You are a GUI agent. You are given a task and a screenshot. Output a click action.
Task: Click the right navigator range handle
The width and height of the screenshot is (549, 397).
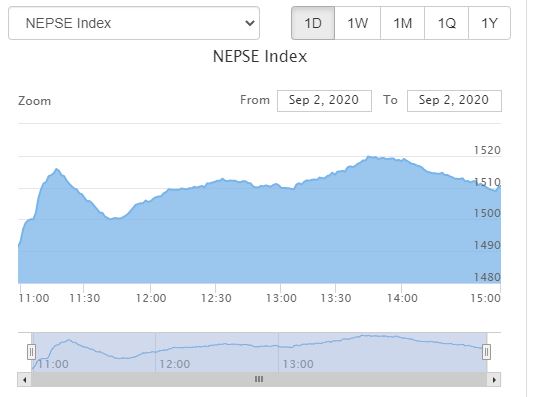coord(486,352)
